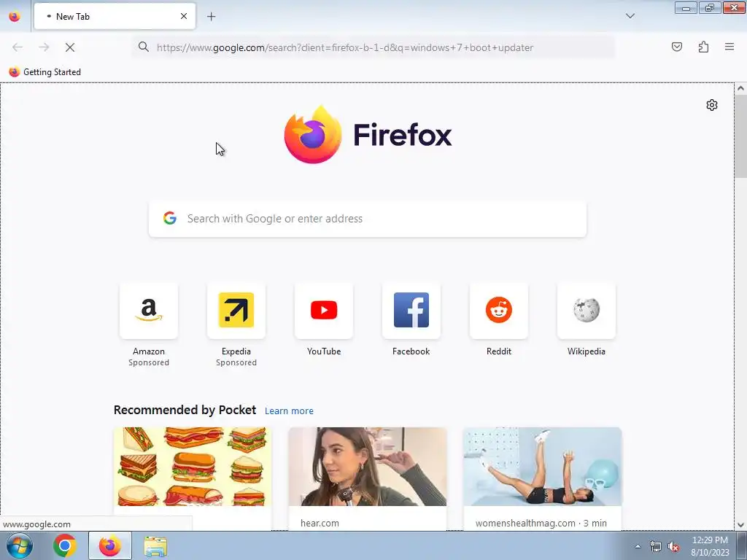Launch Chrome from the taskbar
This screenshot has height=560, width=747.
click(65, 545)
